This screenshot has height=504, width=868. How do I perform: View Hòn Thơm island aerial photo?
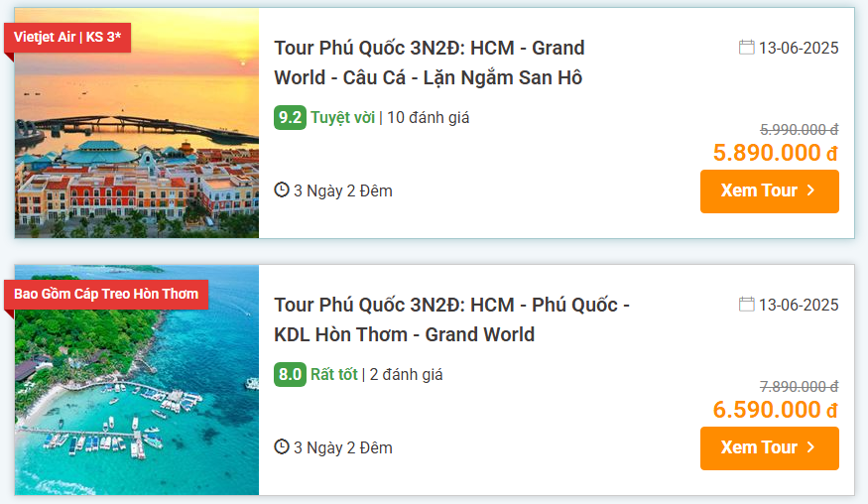coord(137,380)
